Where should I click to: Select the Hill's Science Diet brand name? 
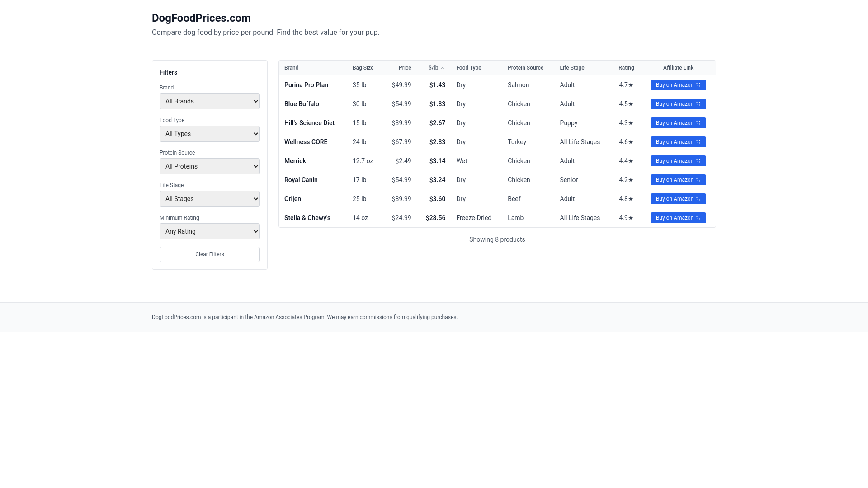[x=309, y=123]
